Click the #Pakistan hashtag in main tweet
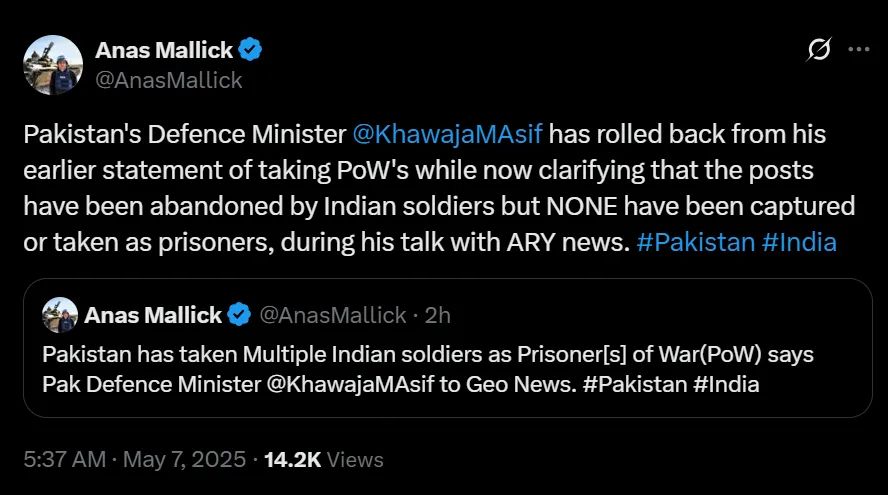Screen dimensions: 888x495 pos(695,242)
